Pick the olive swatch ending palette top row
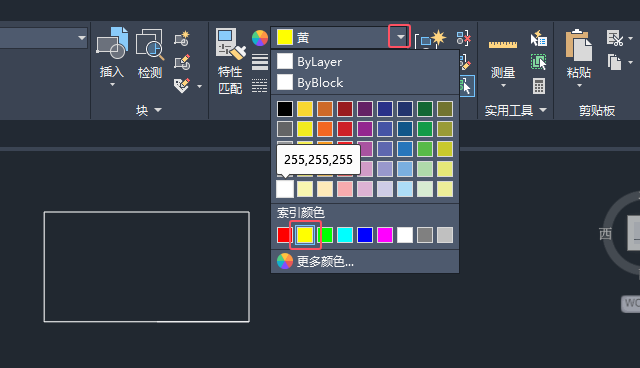 (x=445, y=109)
